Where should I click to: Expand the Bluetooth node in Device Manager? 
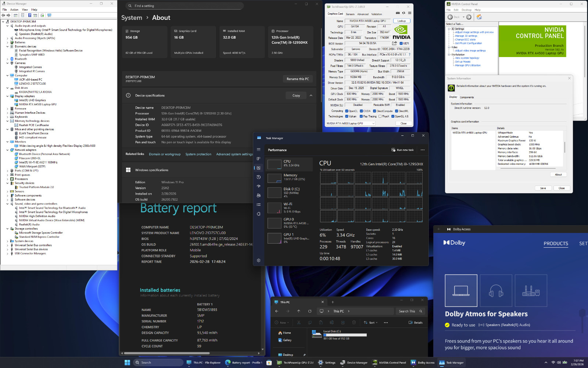pos(7,59)
